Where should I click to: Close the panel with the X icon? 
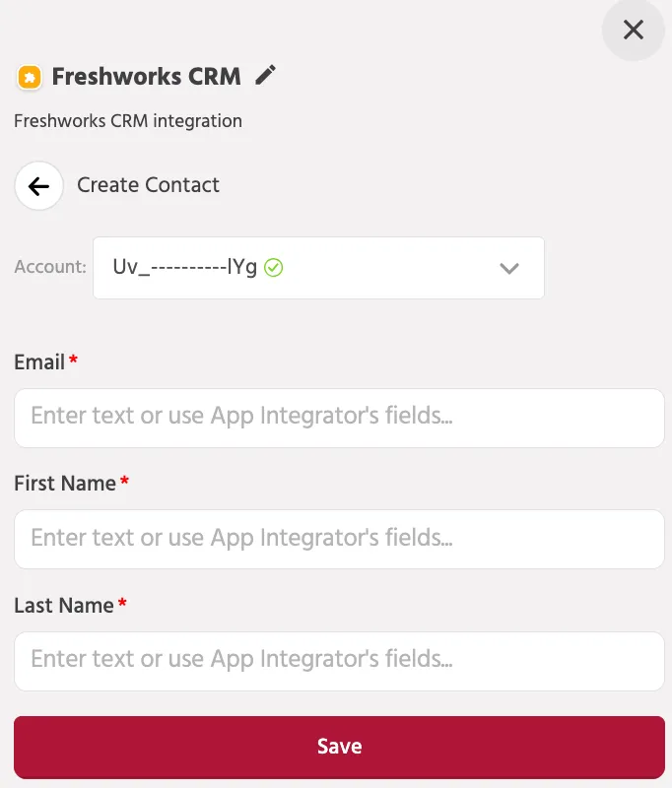click(634, 30)
